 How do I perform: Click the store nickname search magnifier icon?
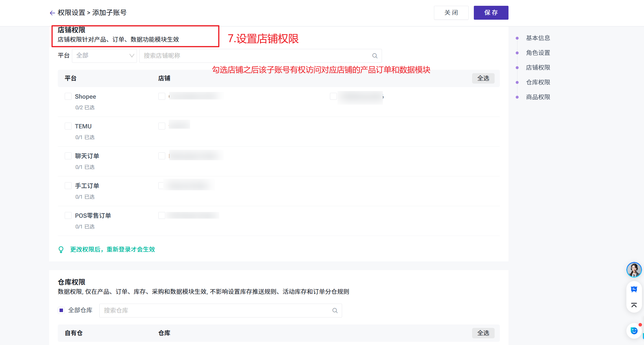pos(375,56)
